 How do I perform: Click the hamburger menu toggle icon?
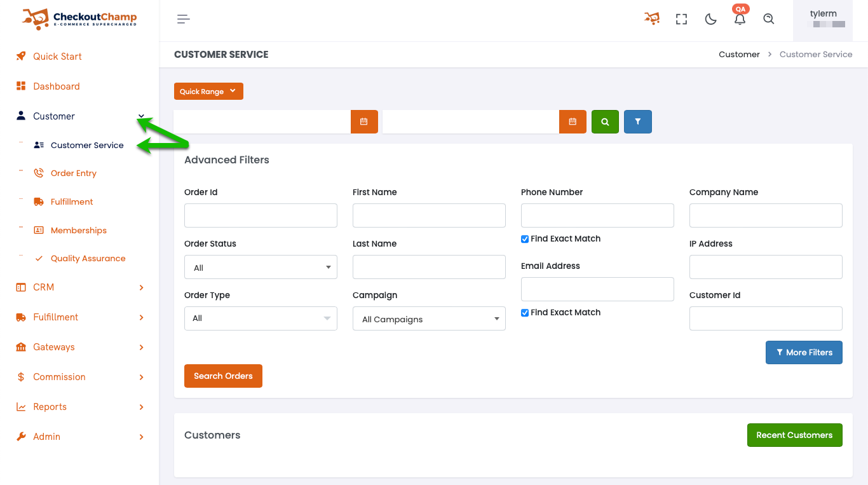click(x=184, y=19)
